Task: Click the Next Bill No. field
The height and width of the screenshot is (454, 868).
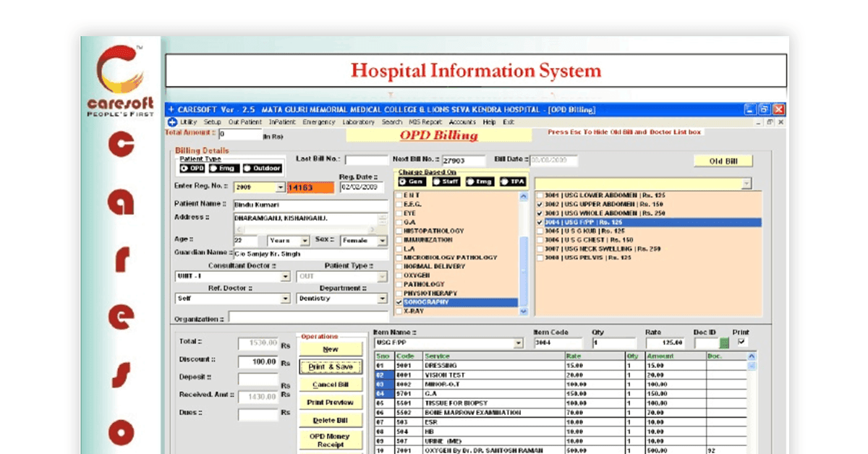Action: [x=463, y=160]
